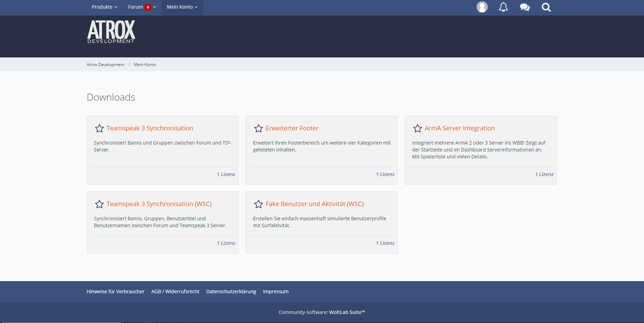Open AGB / Widerrufsrecht in footer menu
This screenshot has height=323, width=644.
click(175, 292)
